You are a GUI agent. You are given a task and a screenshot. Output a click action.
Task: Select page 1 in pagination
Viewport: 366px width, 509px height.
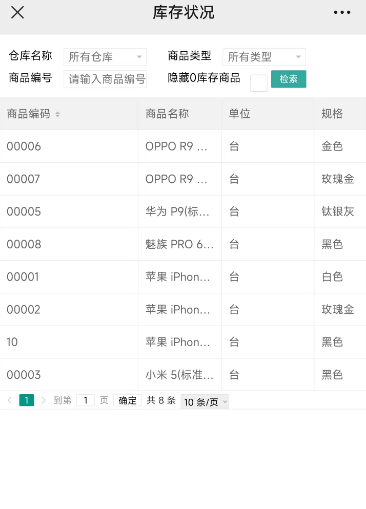click(x=27, y=400)
